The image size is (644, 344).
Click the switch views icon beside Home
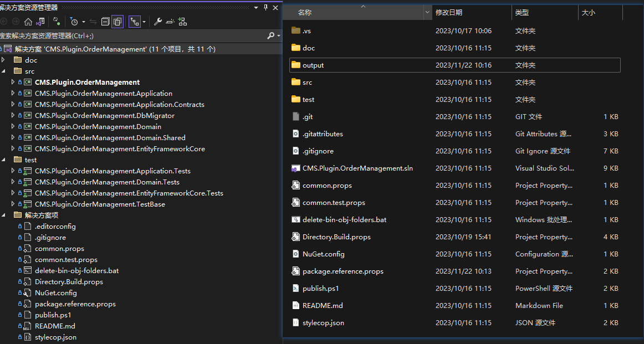40,22
